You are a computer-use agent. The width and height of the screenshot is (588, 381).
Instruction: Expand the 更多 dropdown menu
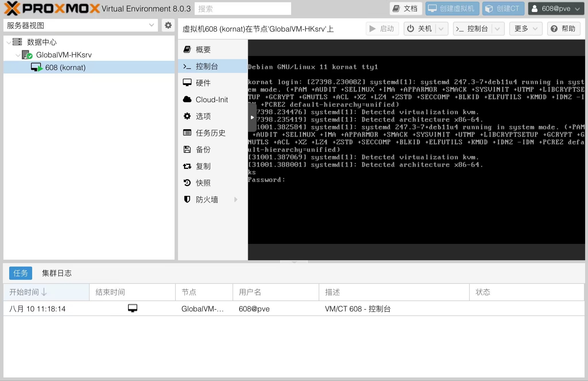(x=525, y=28)
